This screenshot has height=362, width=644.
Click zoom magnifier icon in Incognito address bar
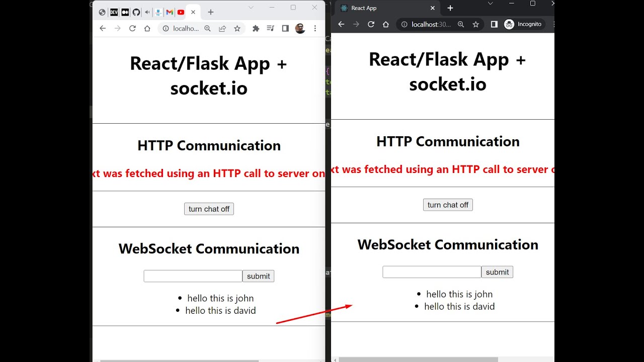[x=461, y=24]
